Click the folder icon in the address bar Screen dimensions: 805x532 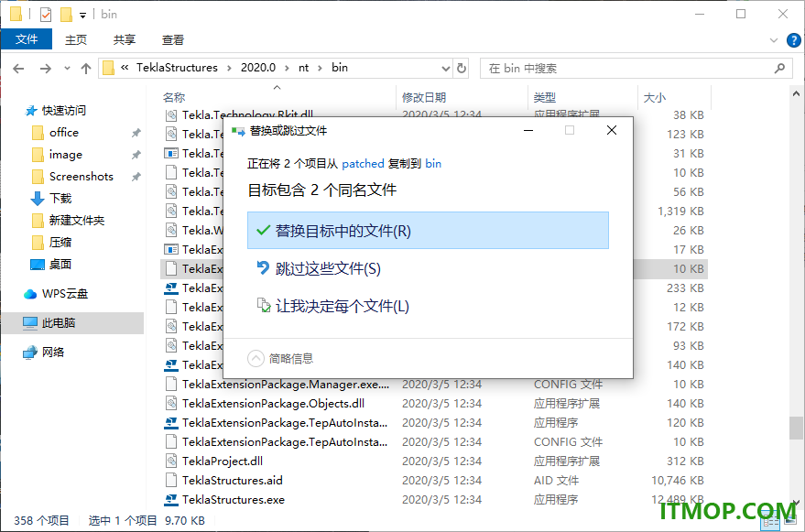coord(108,68)
